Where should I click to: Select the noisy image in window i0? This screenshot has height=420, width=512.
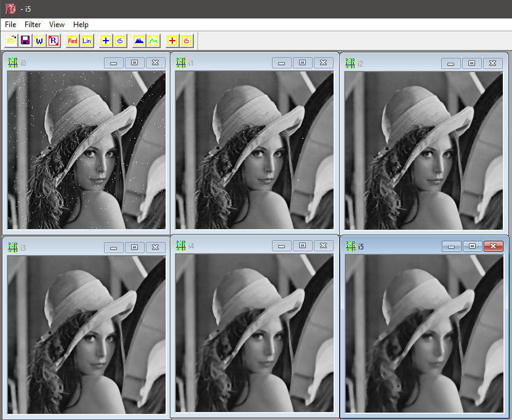(87, 150)
